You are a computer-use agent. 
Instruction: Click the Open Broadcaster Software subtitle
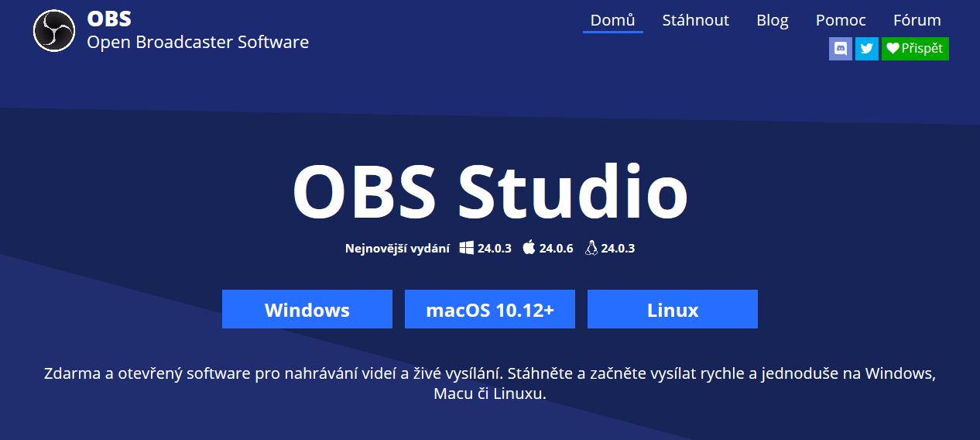198,42
